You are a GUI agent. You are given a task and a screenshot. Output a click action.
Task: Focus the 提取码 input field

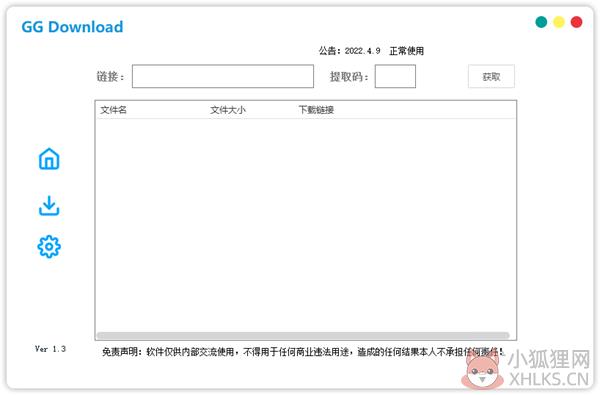[x=395, y=76]
